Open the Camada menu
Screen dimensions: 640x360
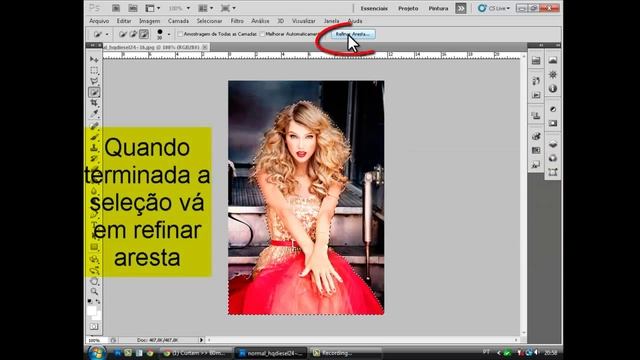pyautogui.click(x=178, y=21)
